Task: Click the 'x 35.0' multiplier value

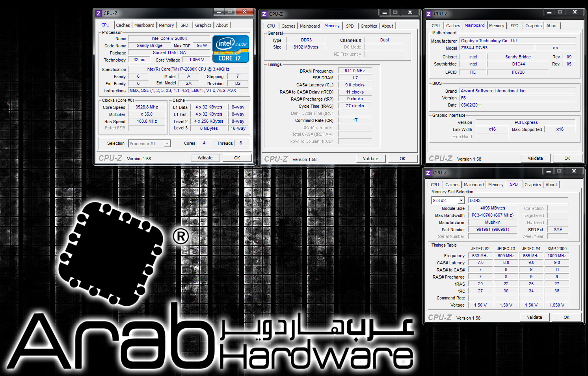Action: (x=147, y=114)
